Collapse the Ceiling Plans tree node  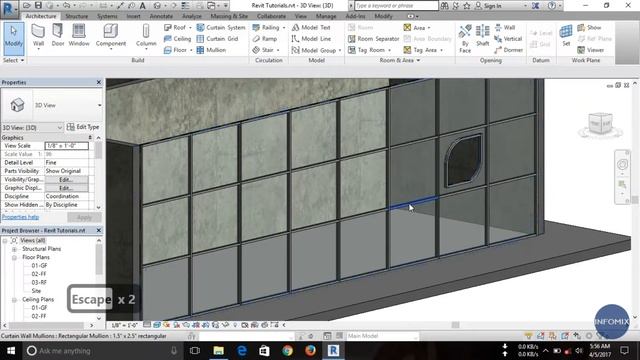point(14,300)
